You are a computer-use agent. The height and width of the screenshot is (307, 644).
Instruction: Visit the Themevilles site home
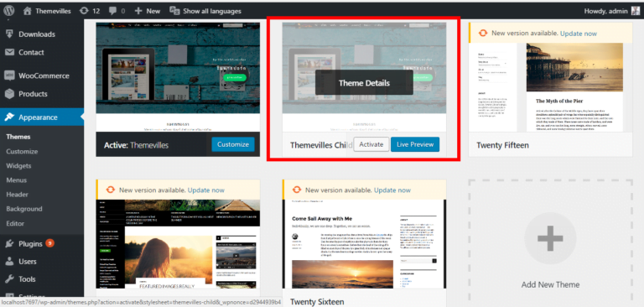pyautogui.click(x=47, y=11)
